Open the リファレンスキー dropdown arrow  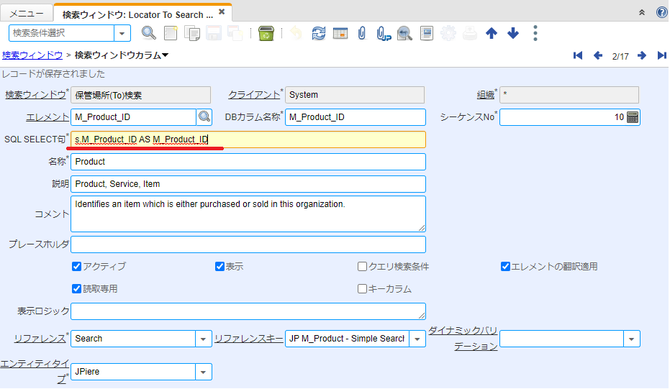[x=417, y=339]
